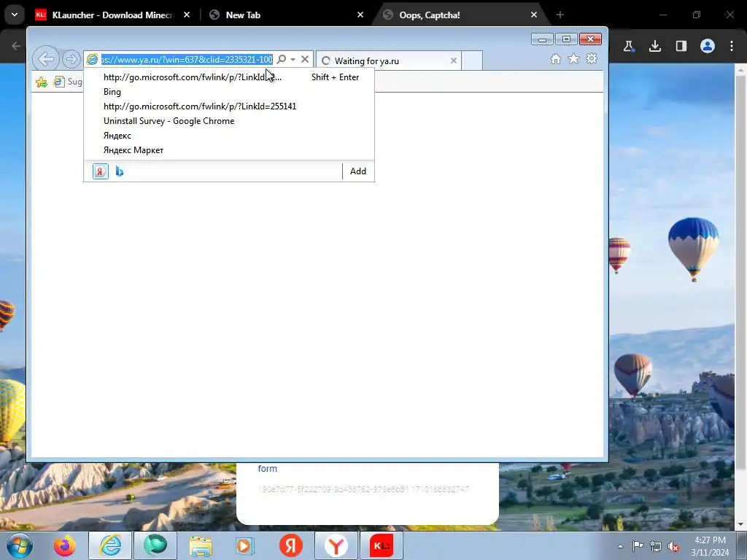This screenshot has height=560, width=747.
Task: Open Windows Media Player taskbar icon
Action: click(x=245, y=545)
